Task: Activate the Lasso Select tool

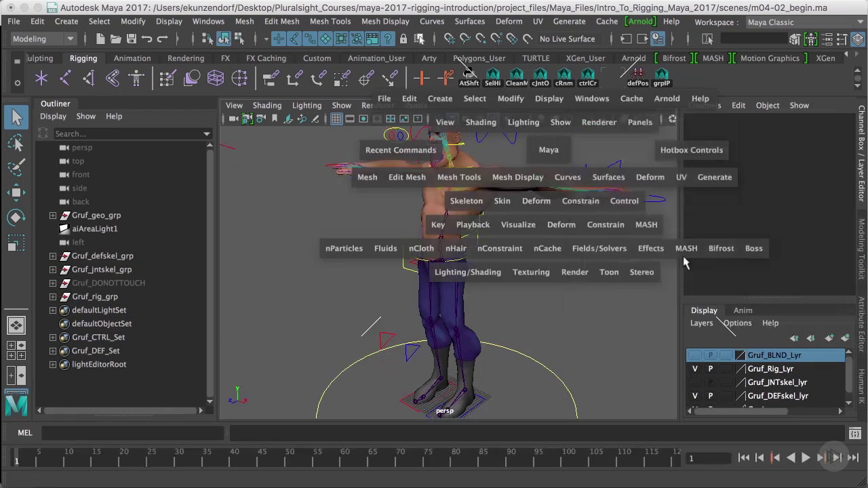Action: 17,142
